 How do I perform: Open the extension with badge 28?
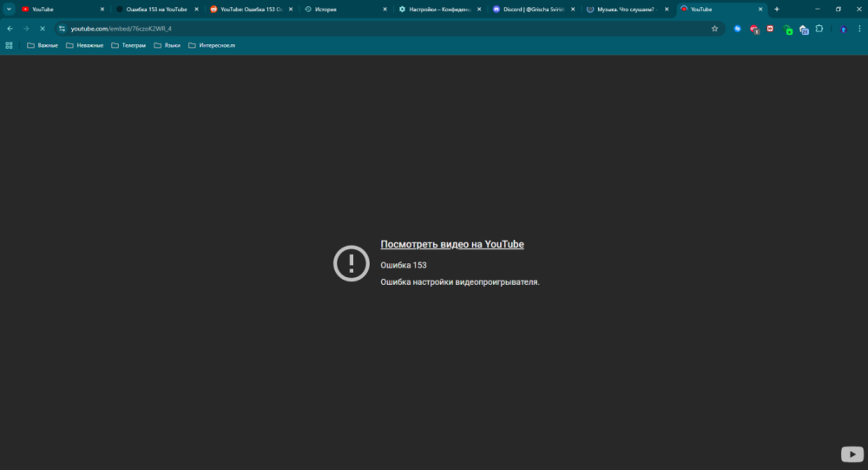(x=804, y=30)
